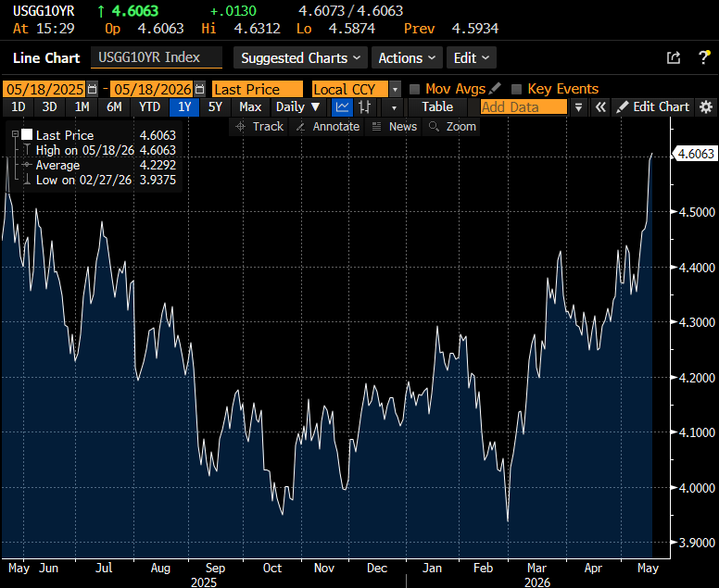Screen dimensions: 719x588
Task: Open the Suggested Charts dropdown
Action: pyautogui.click(x=300, y=57)
